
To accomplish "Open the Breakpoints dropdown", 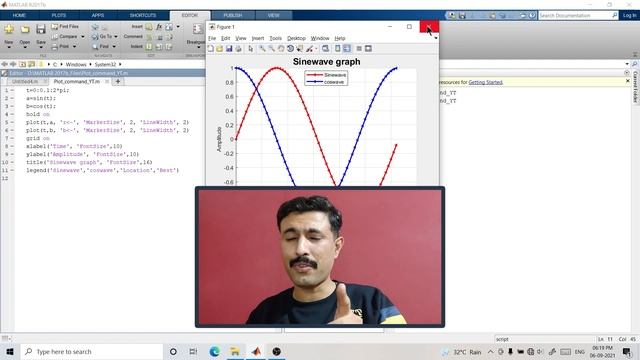I will tap(198, 47).
